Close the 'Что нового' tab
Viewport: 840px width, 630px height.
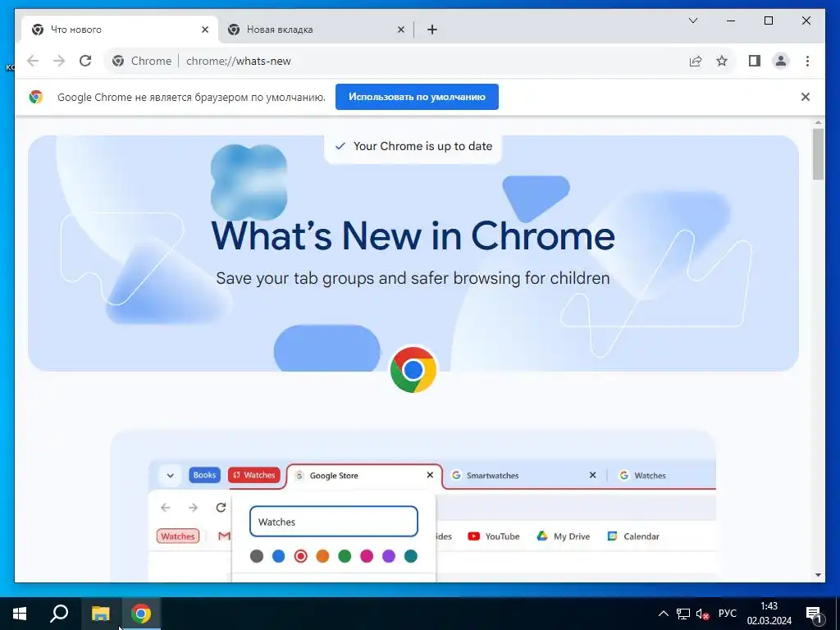(x=204, y=30)
